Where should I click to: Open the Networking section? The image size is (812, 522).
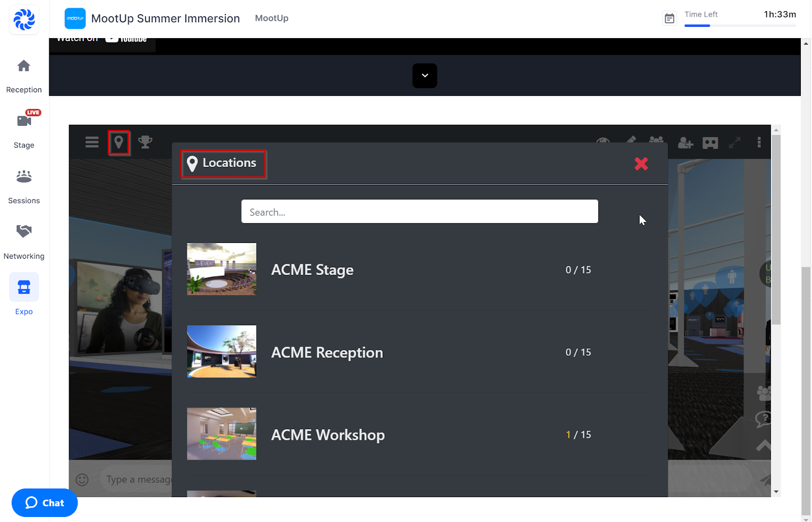[x=24, y=242]
